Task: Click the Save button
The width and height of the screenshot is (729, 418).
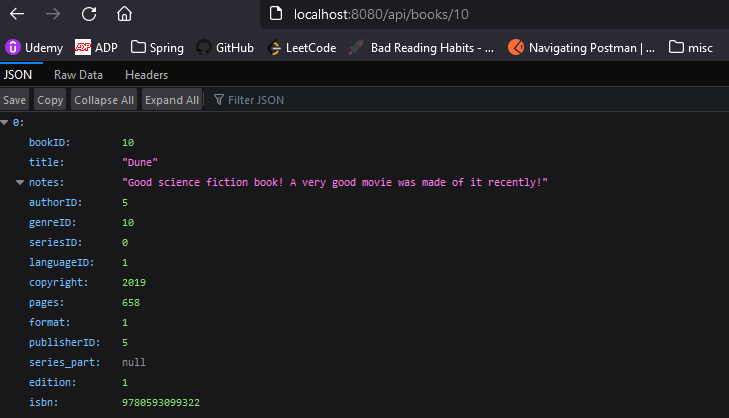Action: coord(14,100)
